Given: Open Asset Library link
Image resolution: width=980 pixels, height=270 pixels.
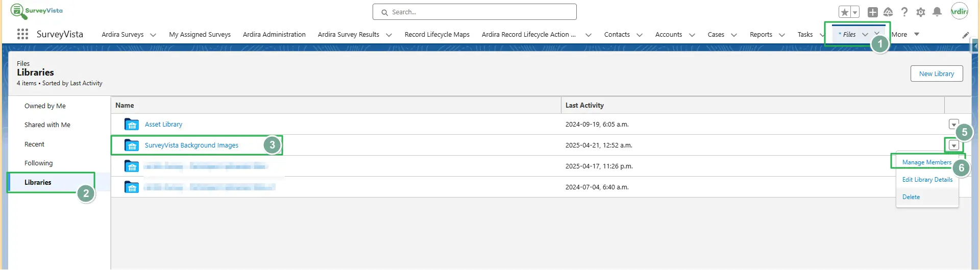Looking at the screenshot, I should point(163,125).
